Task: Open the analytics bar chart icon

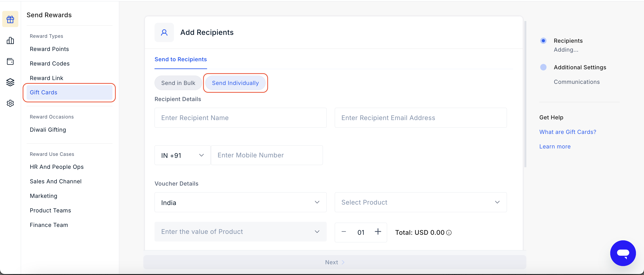Action: (x=10, y=40)
